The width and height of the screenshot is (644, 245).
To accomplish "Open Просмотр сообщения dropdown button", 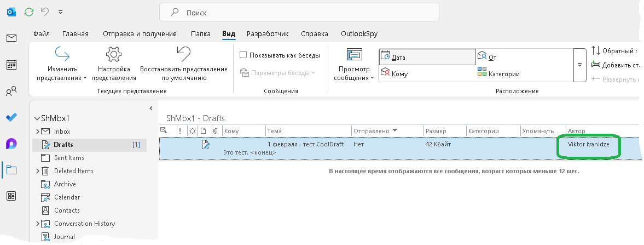I will coord(354,64).
